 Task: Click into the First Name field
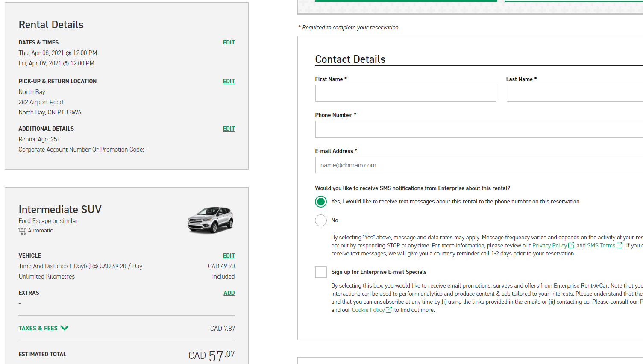pyautogui.click(x=405, y=93)
